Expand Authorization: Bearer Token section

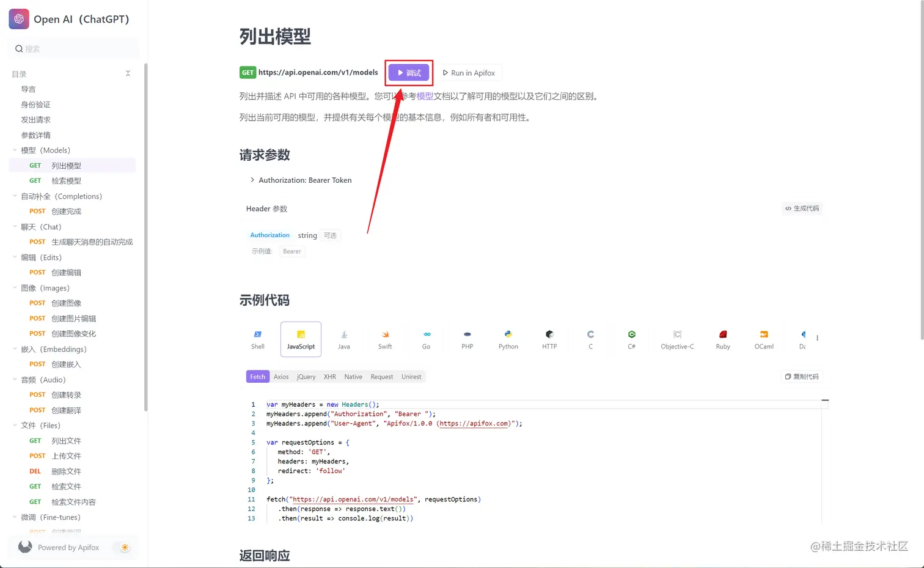coord(252,180)
